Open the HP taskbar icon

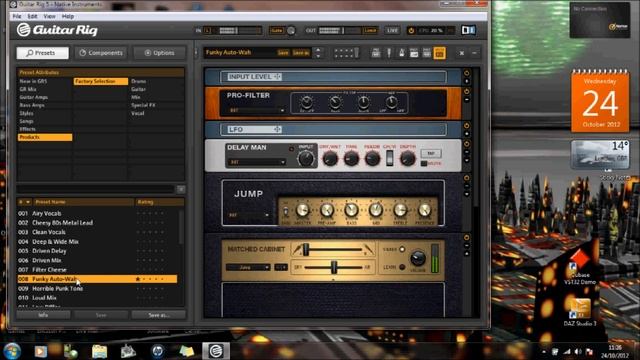[x=158, y=351]
